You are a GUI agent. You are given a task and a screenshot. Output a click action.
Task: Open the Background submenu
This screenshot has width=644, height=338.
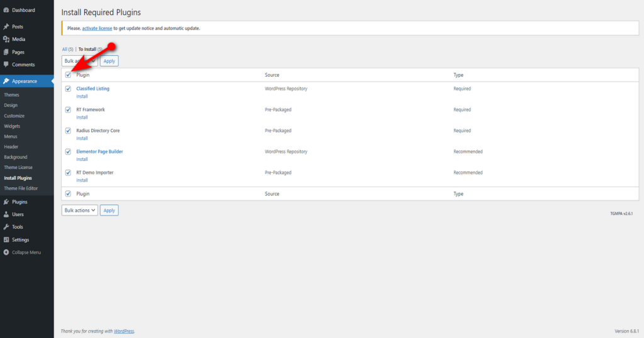[x=16, y=157]
